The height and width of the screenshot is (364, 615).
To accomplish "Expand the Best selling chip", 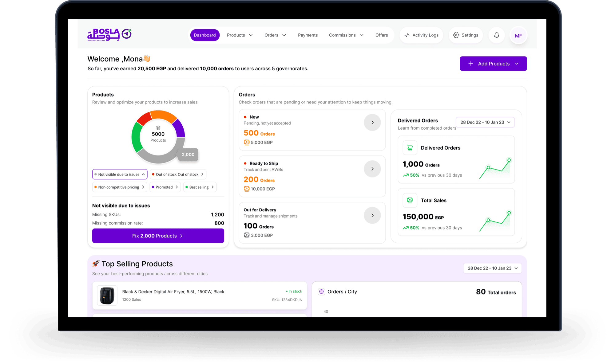I will point(200,187).
